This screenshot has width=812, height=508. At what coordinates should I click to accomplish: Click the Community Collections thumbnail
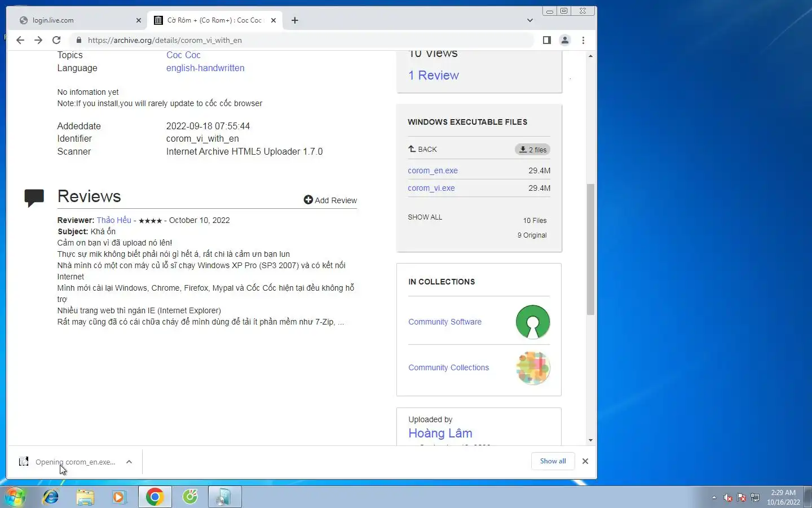click(x=533, y=368)
